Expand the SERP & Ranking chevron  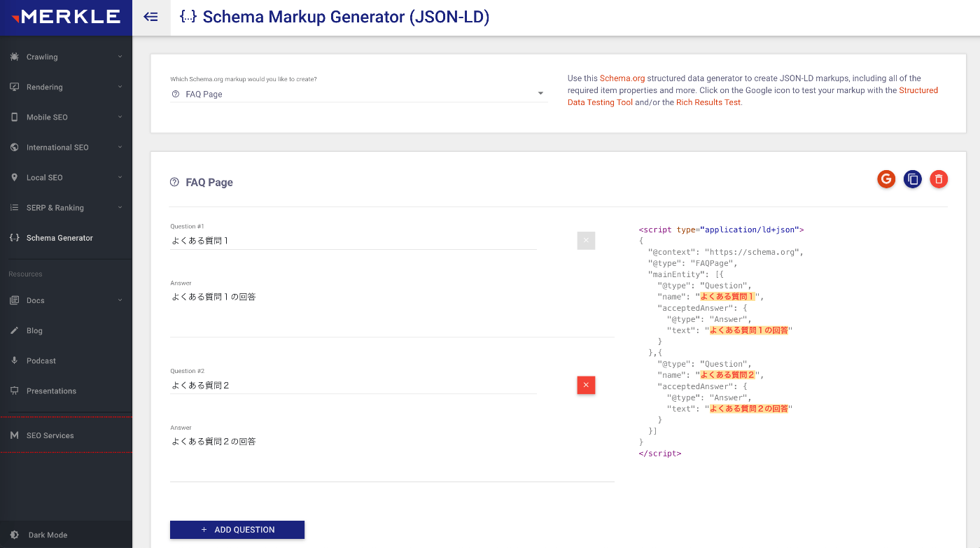(120, 207)
